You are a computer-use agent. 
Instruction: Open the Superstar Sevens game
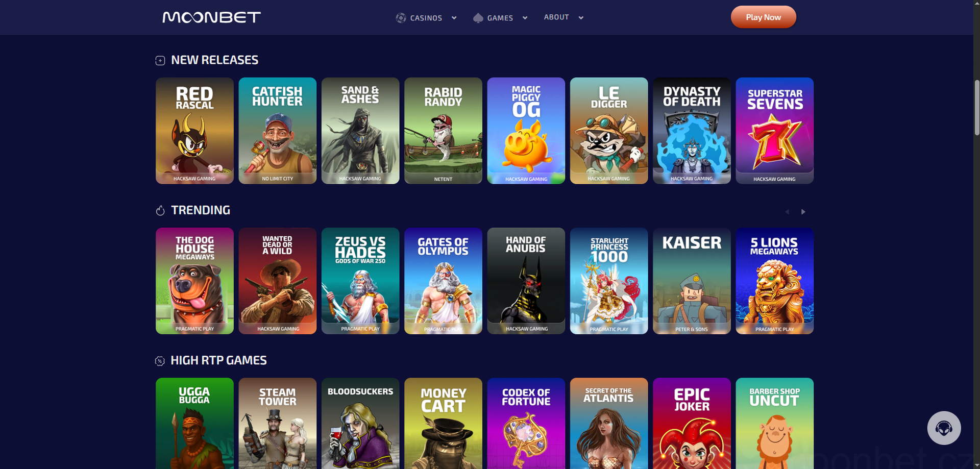(x=774, y=131)
